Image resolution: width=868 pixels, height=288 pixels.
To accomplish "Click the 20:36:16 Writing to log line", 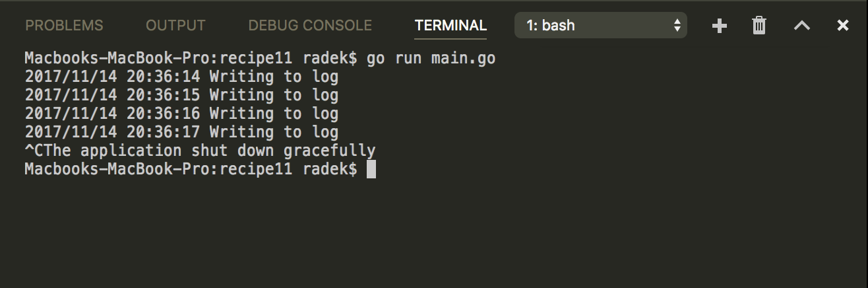I will click(x=181, y=114).
